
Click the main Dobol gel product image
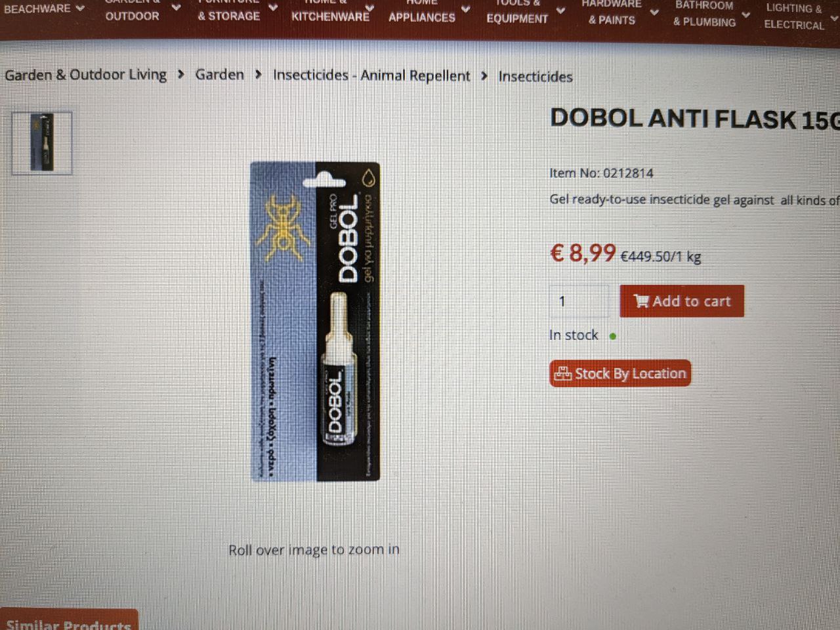tap(315, 322)
